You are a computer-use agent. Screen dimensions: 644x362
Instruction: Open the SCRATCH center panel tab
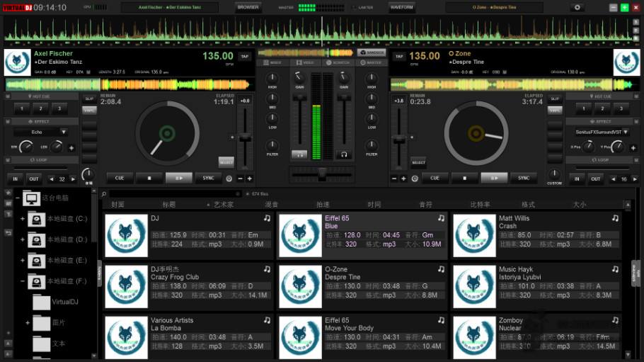click(338, 62)
